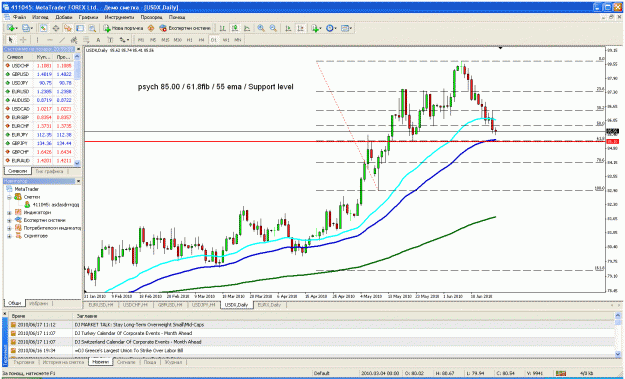Switch to M15 timeframe
The height and width of the screenshot is (379, 625).
point(165,40)
